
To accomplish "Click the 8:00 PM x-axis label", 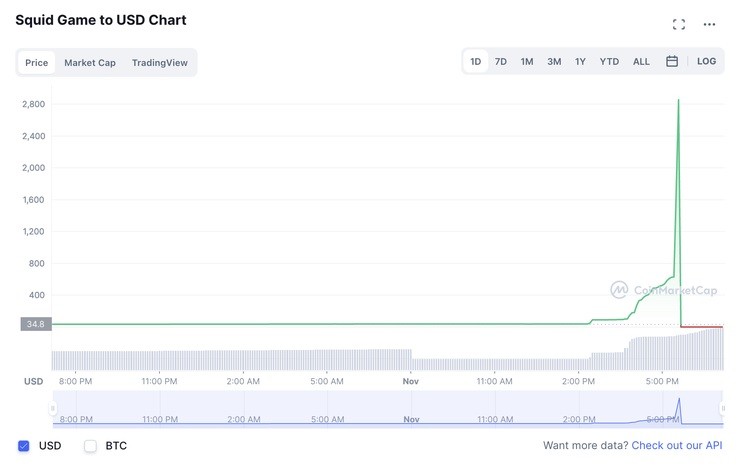I will (x=76, y=381).
